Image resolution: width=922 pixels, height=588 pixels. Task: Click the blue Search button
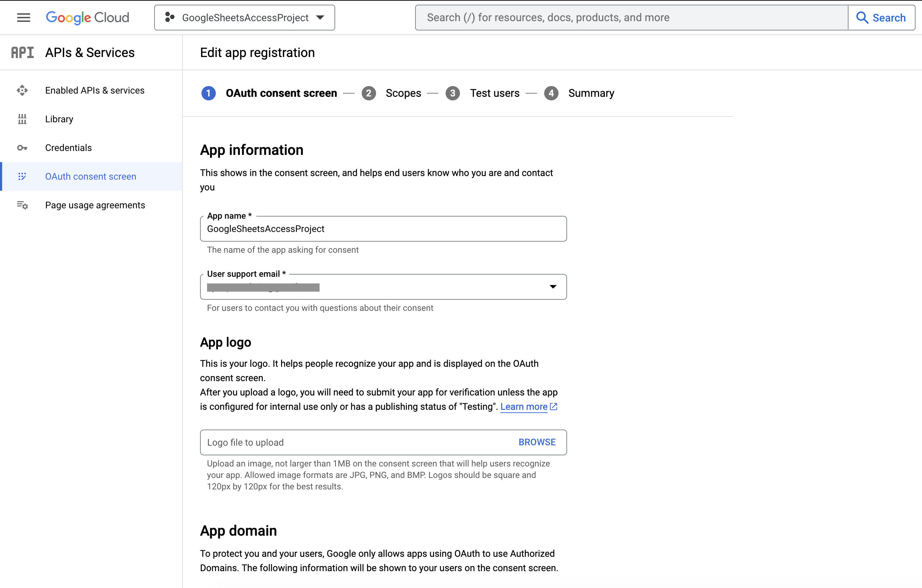point(881,18)
